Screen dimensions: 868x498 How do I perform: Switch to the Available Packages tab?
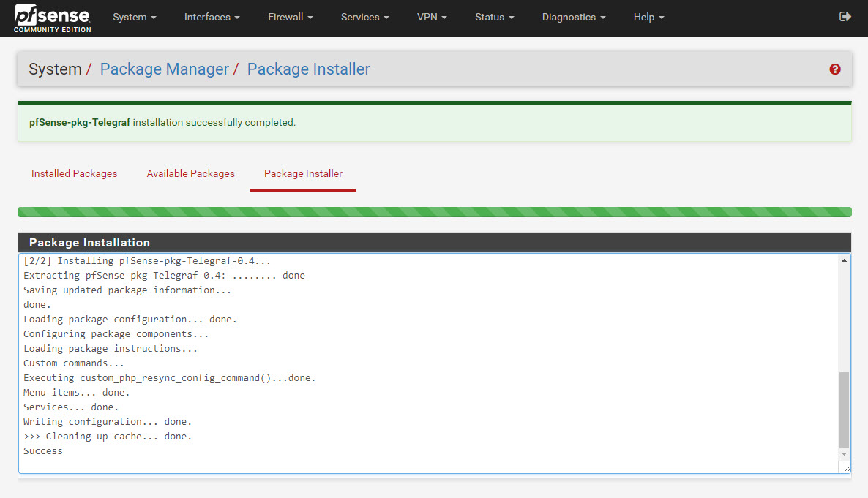click(190, 174)
